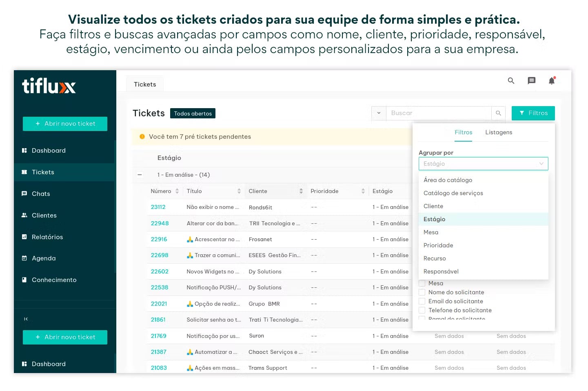The height and width of the screenshot is (391, 588).
Task: Open the notifications bell icon
Action: pos(552,81)
